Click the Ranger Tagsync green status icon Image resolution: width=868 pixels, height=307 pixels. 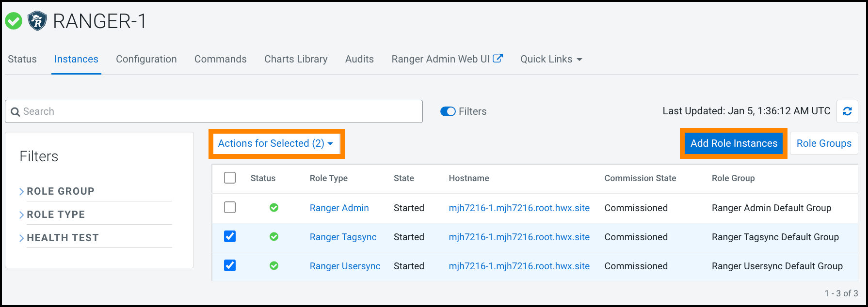pos(274,237)
